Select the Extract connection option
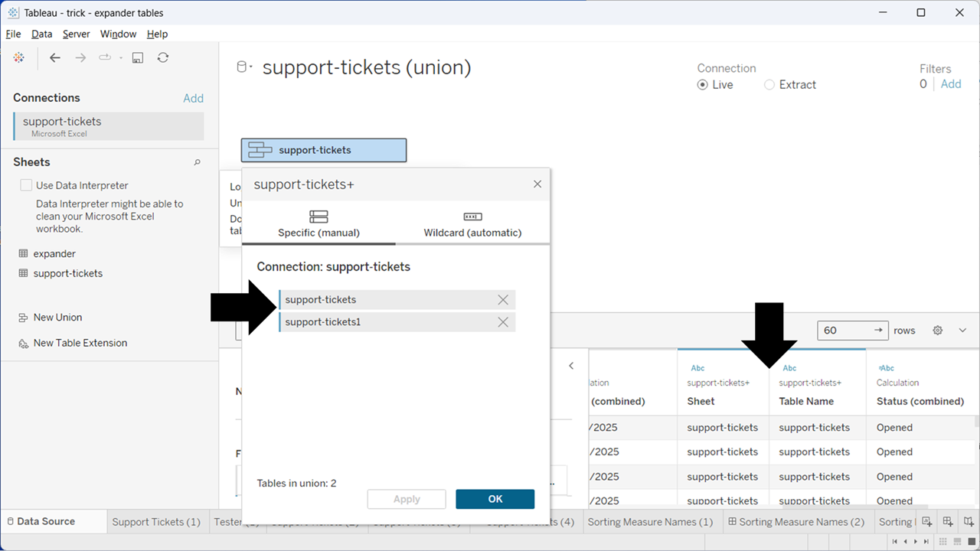Viewport: 980px width, 551px height. click(x=769, y=85)
